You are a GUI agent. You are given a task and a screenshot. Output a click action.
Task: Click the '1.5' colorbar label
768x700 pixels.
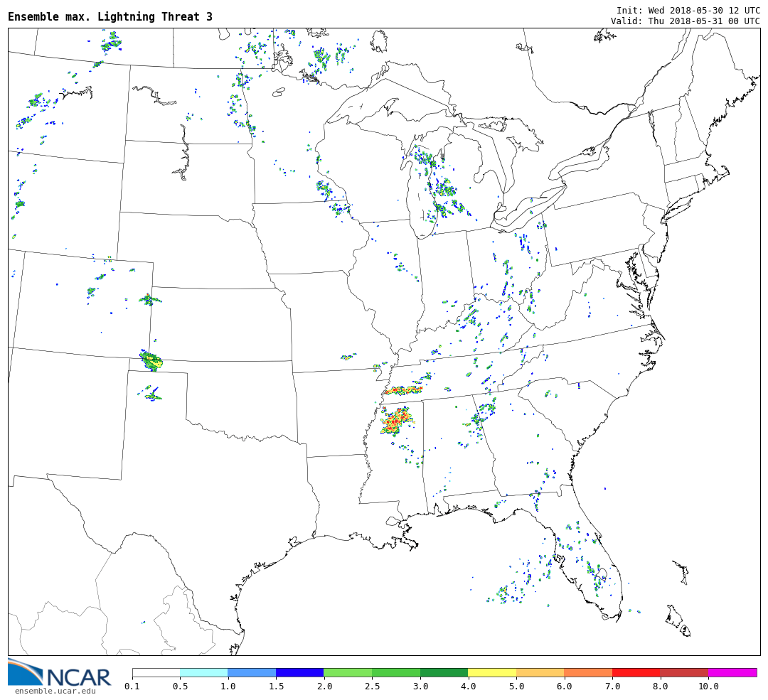click(276, 686)
